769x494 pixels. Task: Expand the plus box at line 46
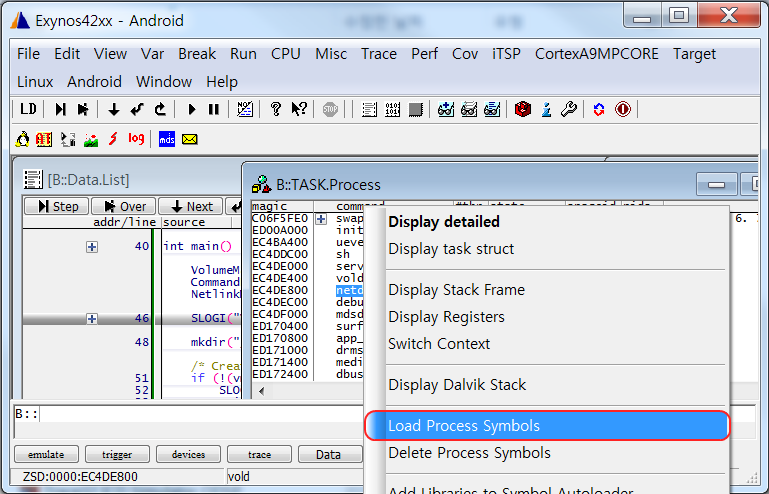pos(92,319)
